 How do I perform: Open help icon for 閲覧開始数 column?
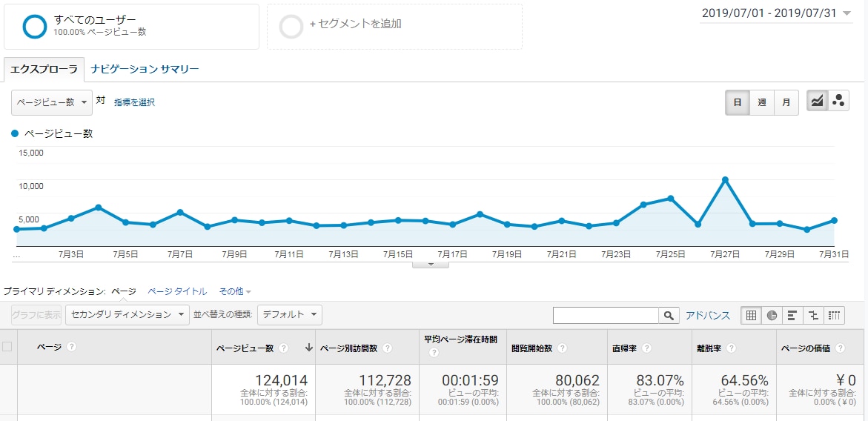[x=562, y=348]
